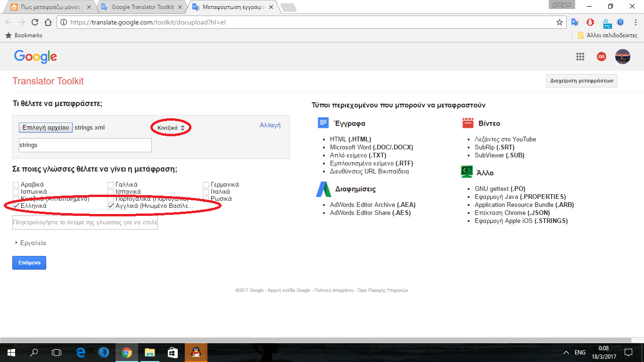Open Windows Store from the taskbar

pos(173,353)
